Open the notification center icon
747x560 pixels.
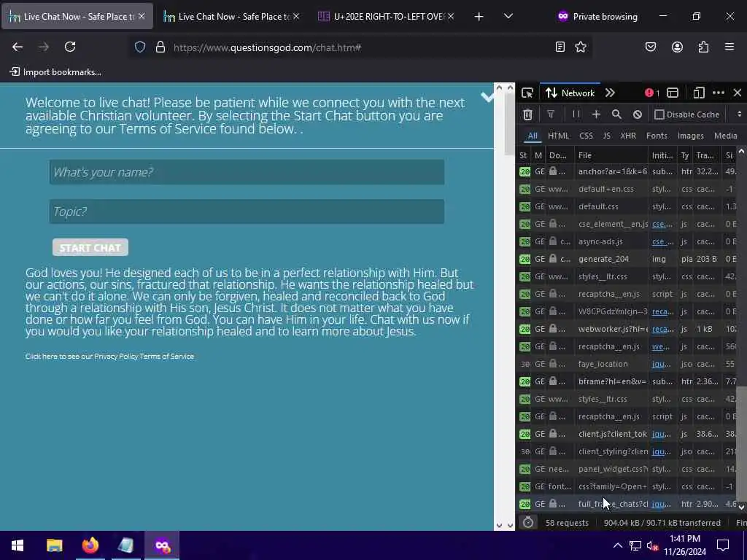723,545
